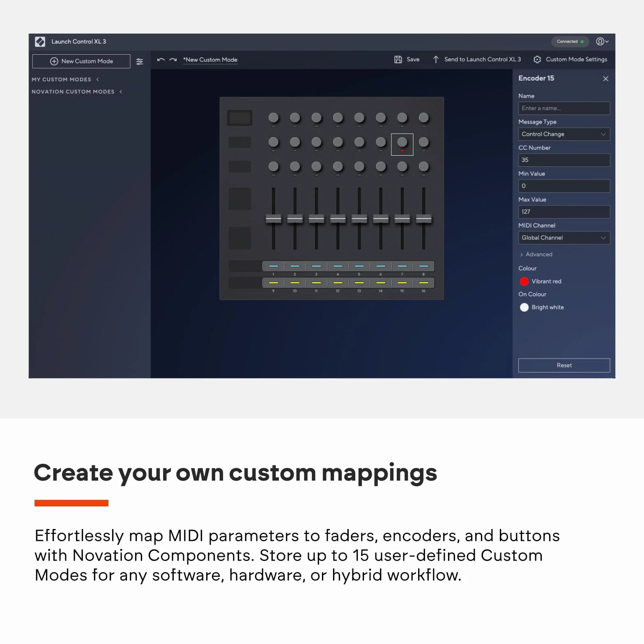Open the MIDI Channel dropdown

tap(564, 238)
